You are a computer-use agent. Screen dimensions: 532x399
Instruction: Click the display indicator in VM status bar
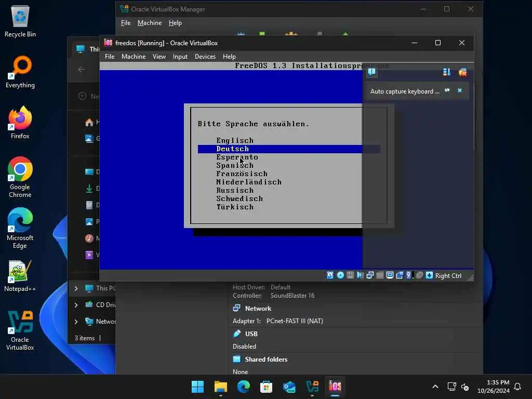[x=390, y=275]
